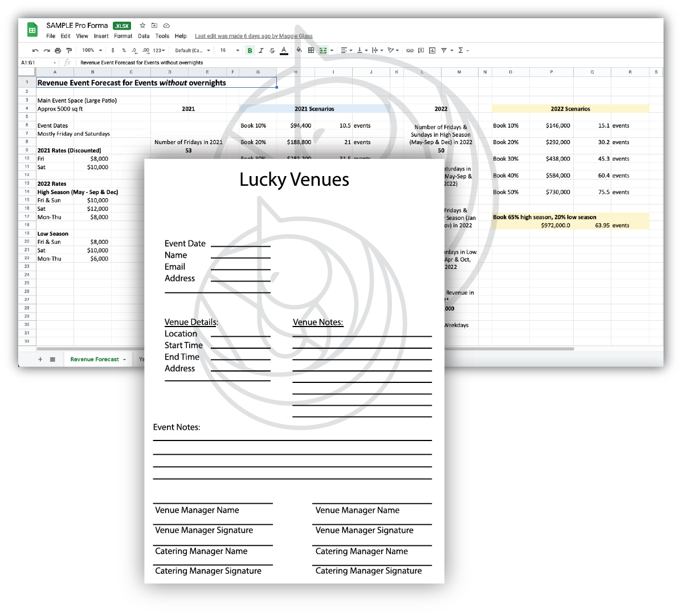
Task: Create a filter with the funnel icon
Action: (444, 51)
